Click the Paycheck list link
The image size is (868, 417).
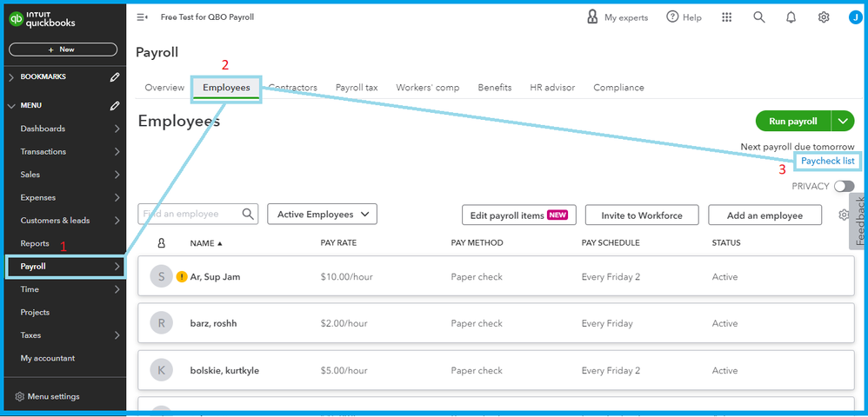(x=828, y=162)
